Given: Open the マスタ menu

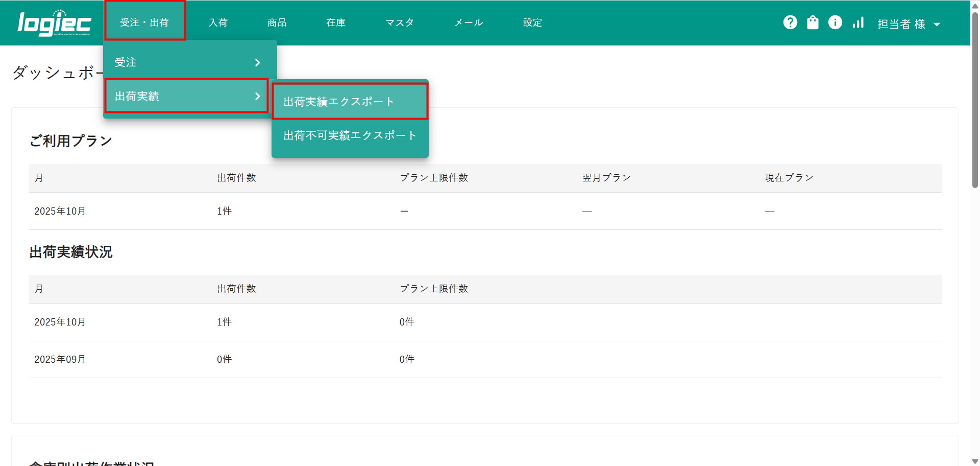Looking at the screenshot, I should click(x=400, y=22).
